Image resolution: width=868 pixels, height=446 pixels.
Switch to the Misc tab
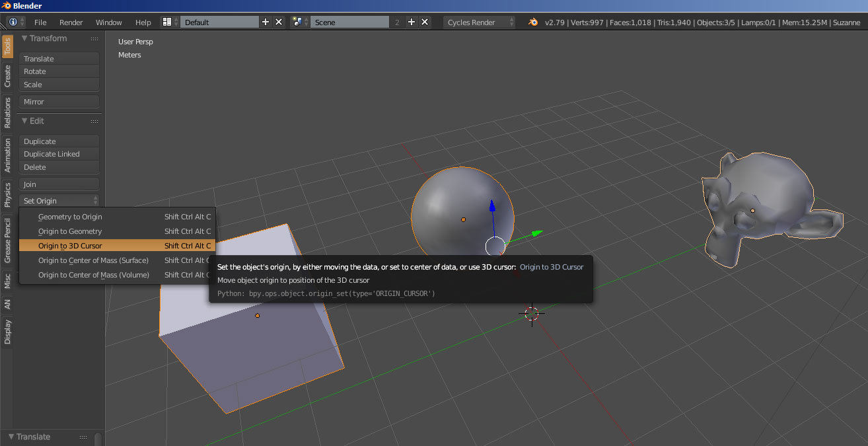[x=7, y=281]
